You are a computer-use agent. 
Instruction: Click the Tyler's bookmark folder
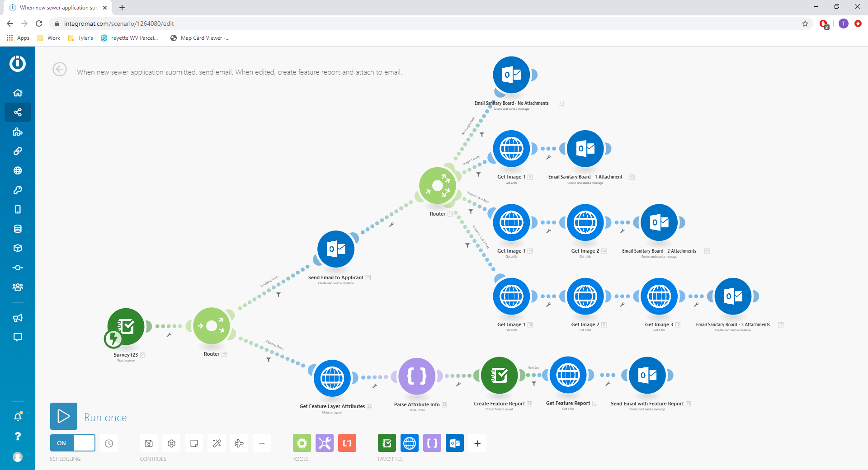click(x=80, y=38)
